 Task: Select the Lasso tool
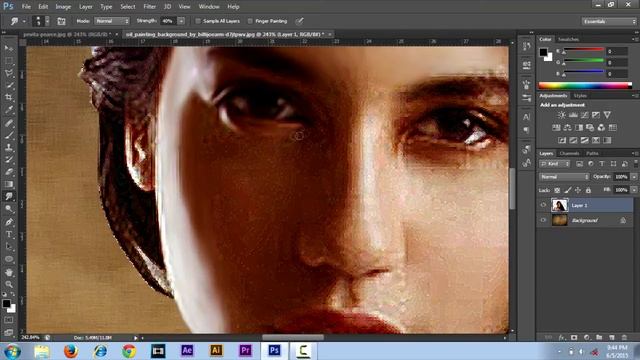point(9,73)
